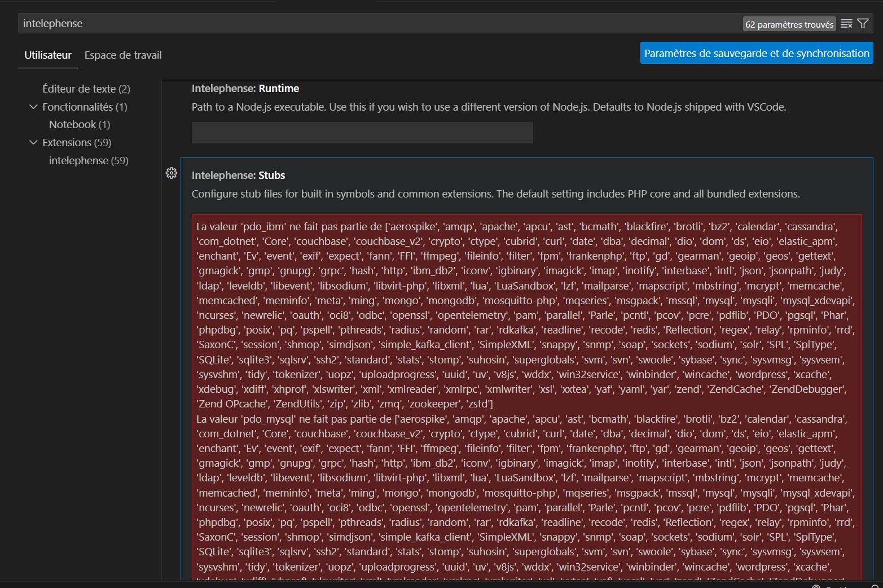This screenshot has height=588, width=883.
Task: Collapse the Extensions tree chevron
Action: coord(33,142)
